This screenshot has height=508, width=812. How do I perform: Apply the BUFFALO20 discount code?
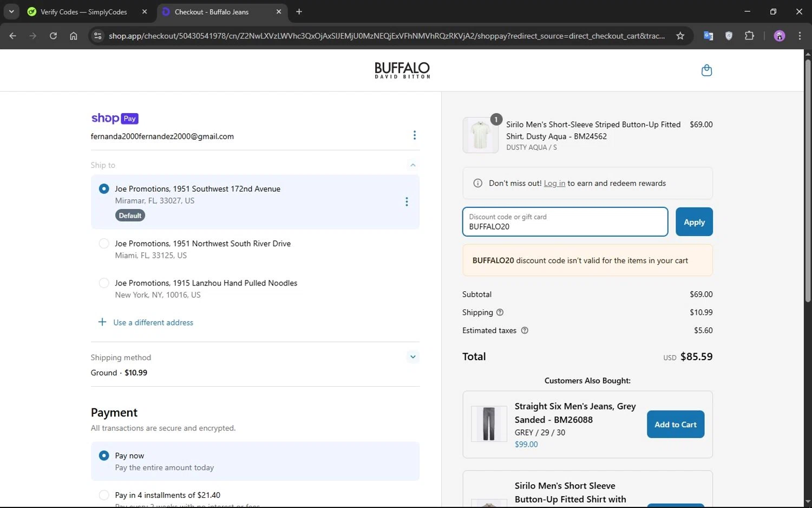click(694, 222)
